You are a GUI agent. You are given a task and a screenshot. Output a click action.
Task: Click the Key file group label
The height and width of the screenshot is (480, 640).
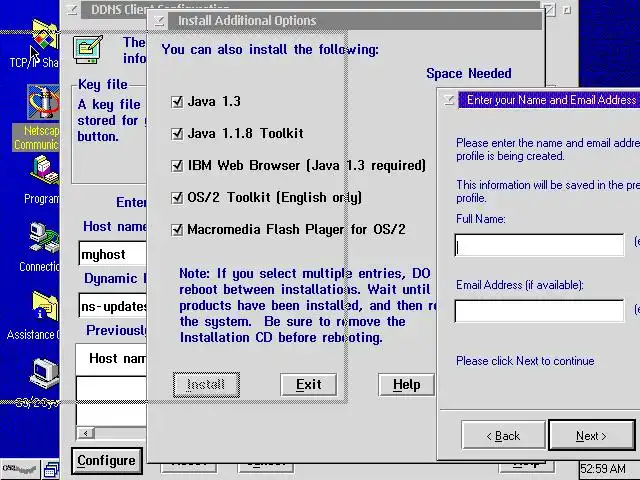[x=103, y=84]
